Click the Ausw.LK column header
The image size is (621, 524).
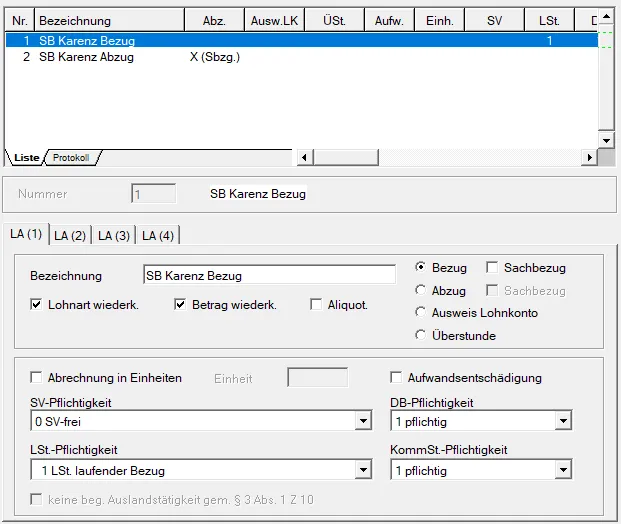274,21
